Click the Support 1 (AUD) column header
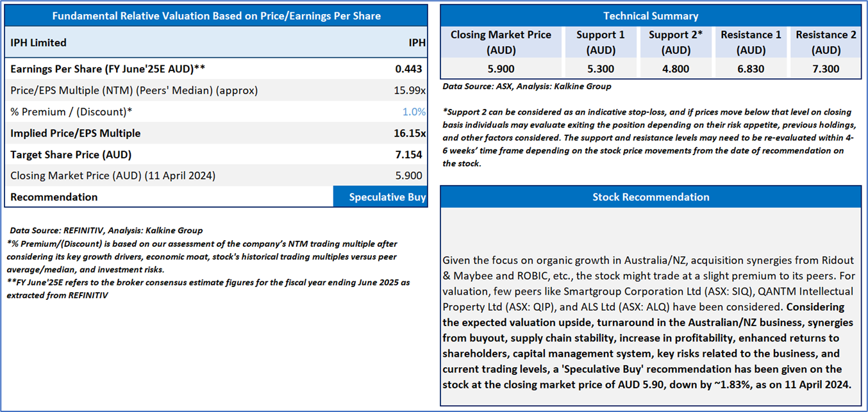This screenshot has width=868, height=412. point(601,42)
